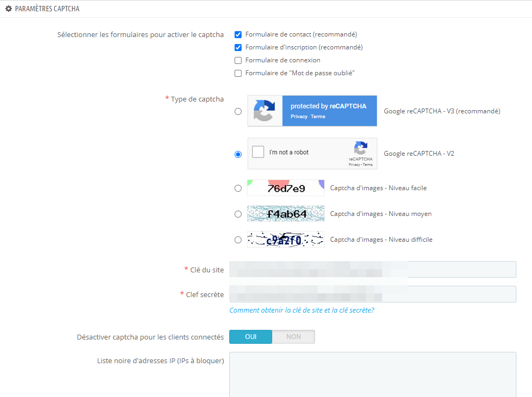Screen dimensions: 532x397
Task: Click Captcha d'images - Niveau facile label
Action: 378,188
